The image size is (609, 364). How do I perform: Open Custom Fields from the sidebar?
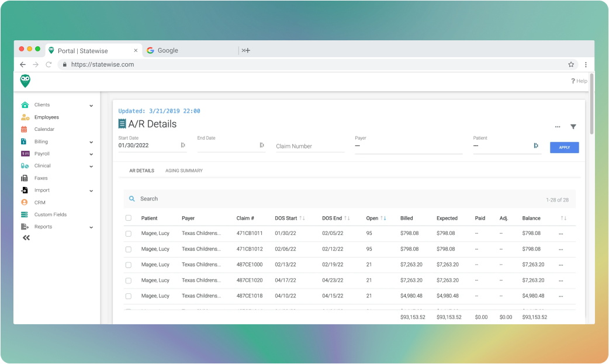point(50,214)
